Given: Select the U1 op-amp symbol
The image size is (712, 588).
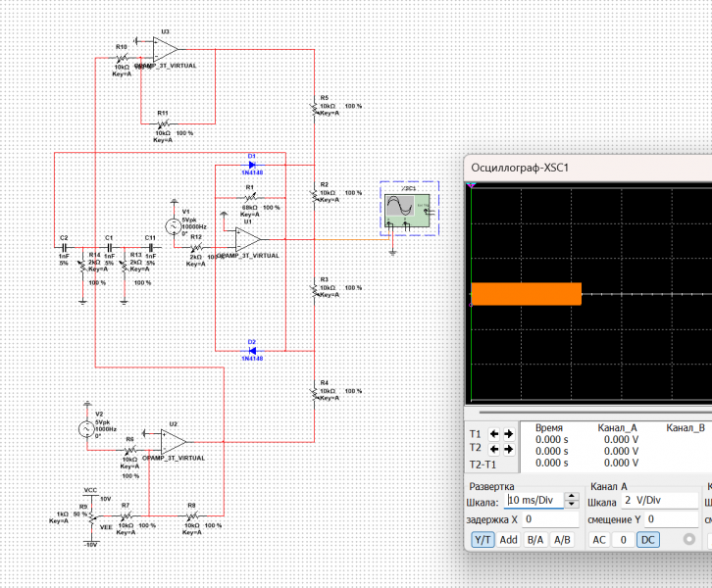Looking at the screenshot, I should tap(246, 239).
